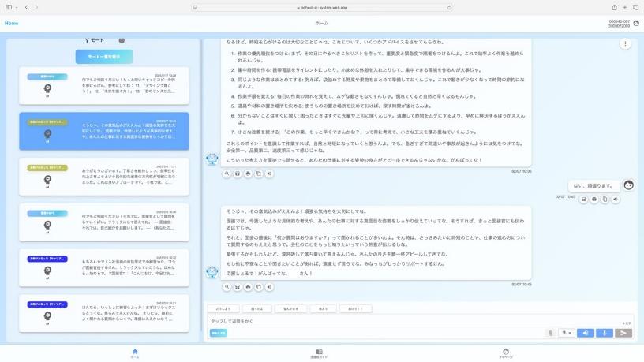This screenshot has height=362, width=644.
Task: Open the language dropdown in the input bar
Action: coord(566,333)
